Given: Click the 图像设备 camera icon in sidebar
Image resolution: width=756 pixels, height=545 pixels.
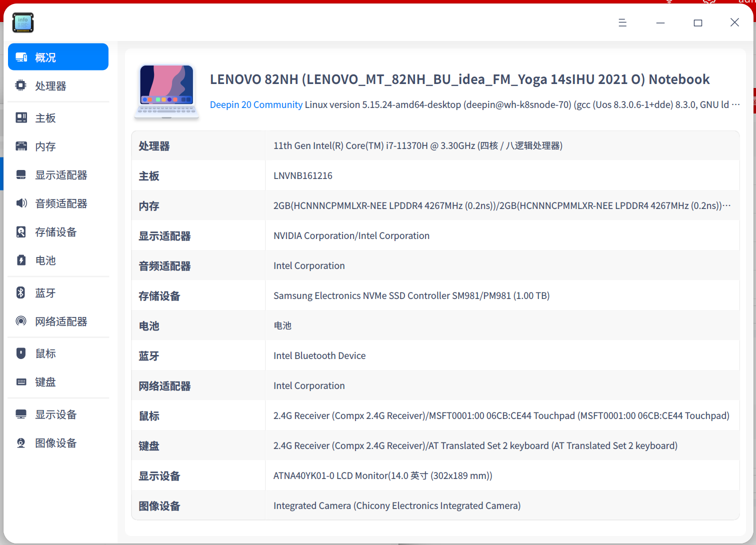Looking at the screenshot, I should 20,442.
